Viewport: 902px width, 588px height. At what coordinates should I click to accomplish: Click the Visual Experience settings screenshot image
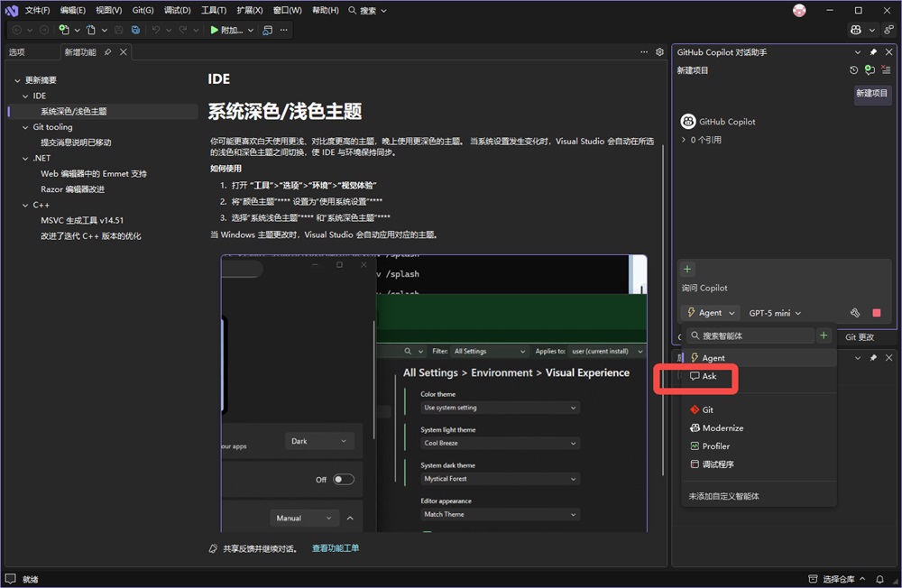tap(435, 393)
